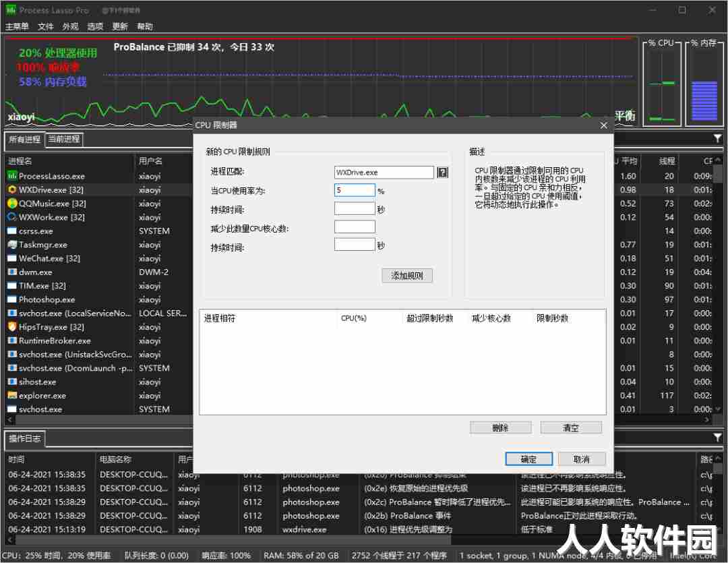Screen dimensions: 728x563
Task: Confirm the dialog with 确定
Action: coord(529,459)
